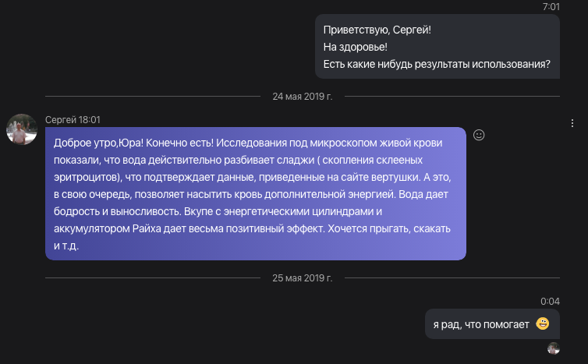The width and height of the screenshot is (588, 364).
Task: Open the three-dot message options menu
Action: 572,123
